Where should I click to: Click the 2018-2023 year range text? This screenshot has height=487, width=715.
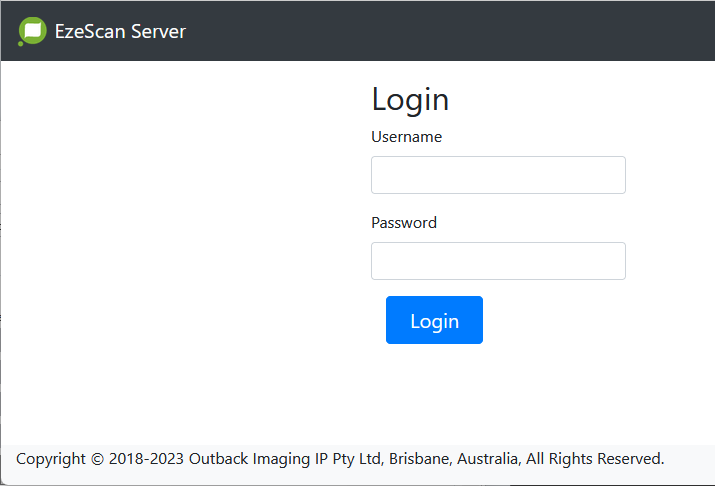pyautogui.click(x=146, y=459)
